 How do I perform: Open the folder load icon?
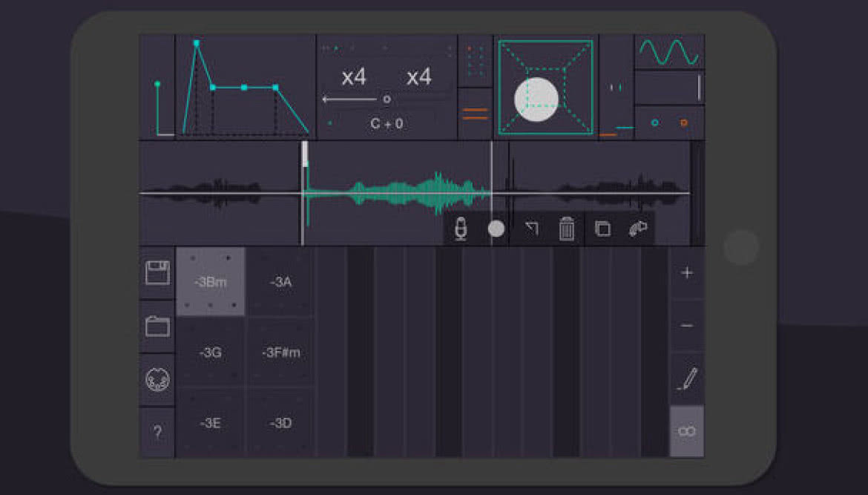[157, 326]
